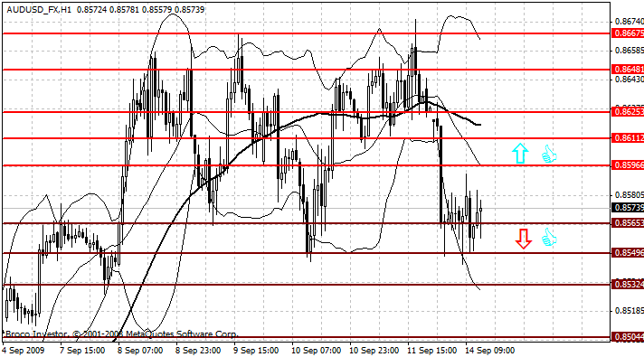The width and height of the screenshot is (644, 357).
Task: Click the 0.85966 resistance level label
Action: point(628,165)
